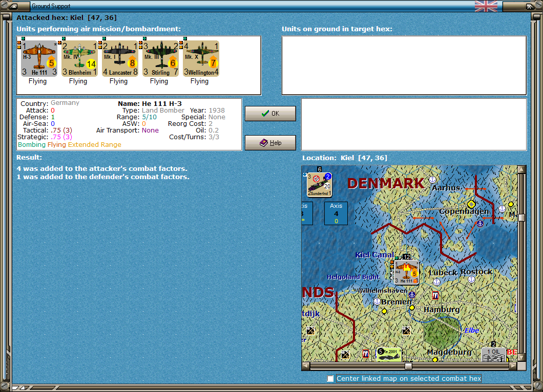Select the He 111 bomber unit counter
Viewport: 543px width, 392px height.
pyautogui.click(x=39, y=58)
